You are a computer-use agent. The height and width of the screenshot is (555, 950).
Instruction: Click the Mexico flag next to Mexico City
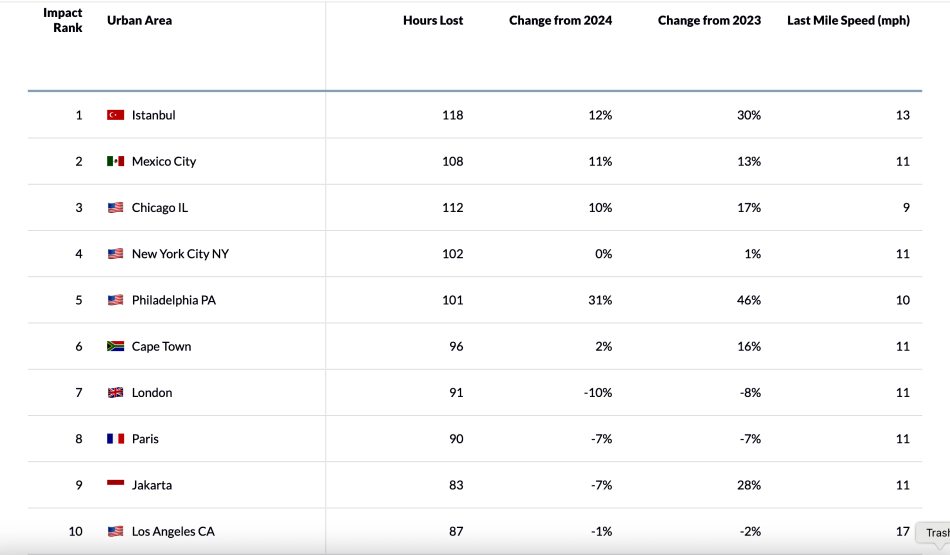point(115,161)
